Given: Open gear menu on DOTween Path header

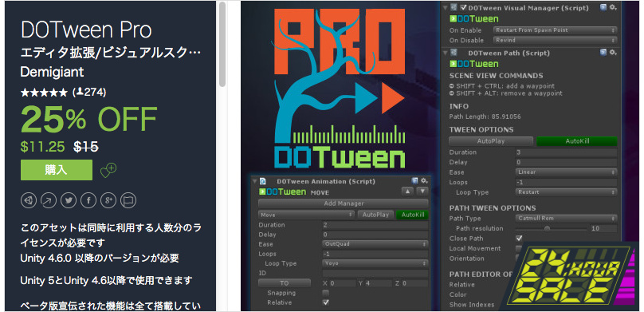Looking at the screenshot, I should click(613, 53).
